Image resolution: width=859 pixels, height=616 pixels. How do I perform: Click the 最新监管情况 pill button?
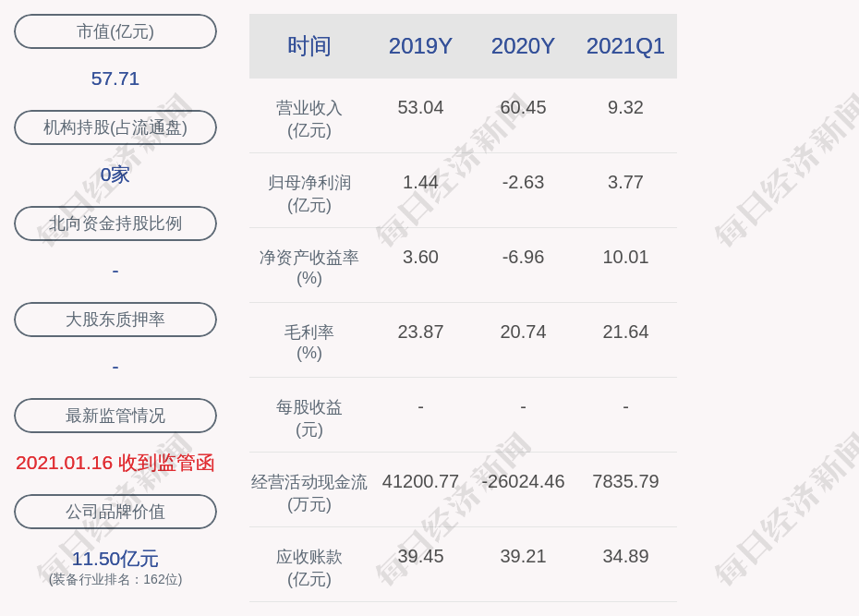point(115,416)
